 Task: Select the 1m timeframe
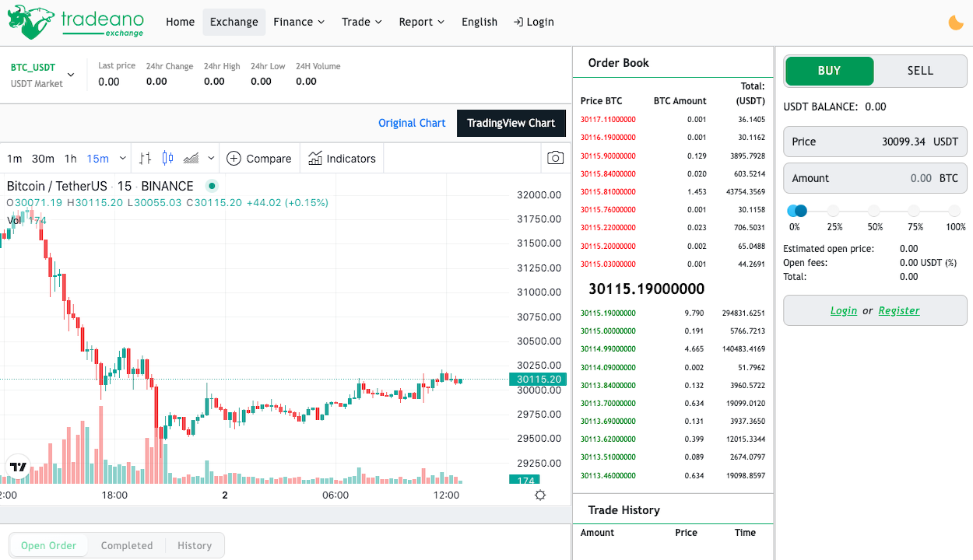click(15, 159)
